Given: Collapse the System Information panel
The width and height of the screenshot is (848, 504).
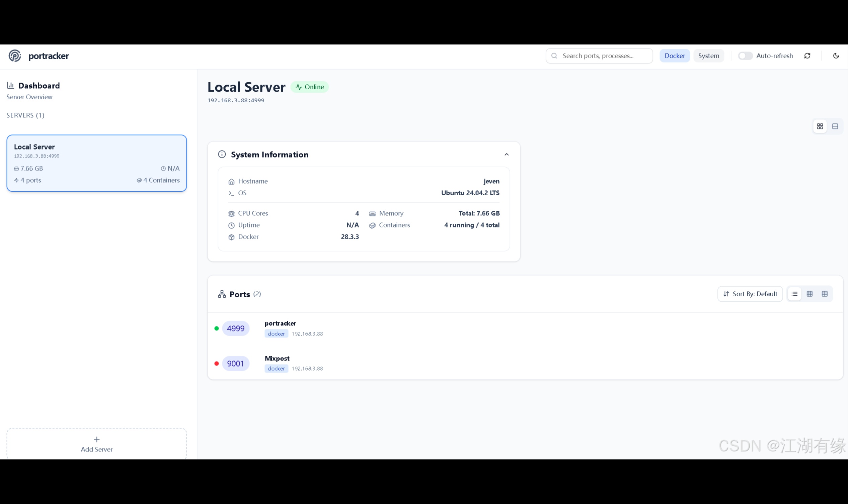Looking at the screenshot, I should pyautogui.click(x=507, y=155).
